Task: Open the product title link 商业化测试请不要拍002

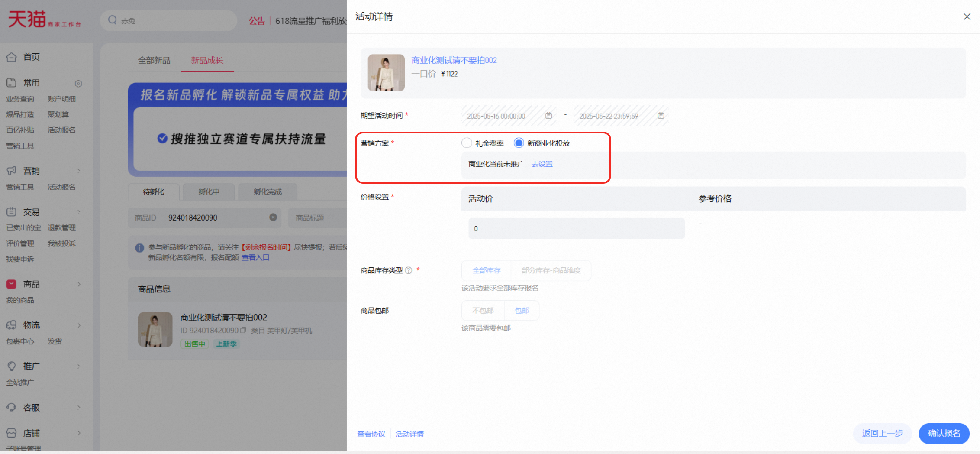Action: point(454,60)
